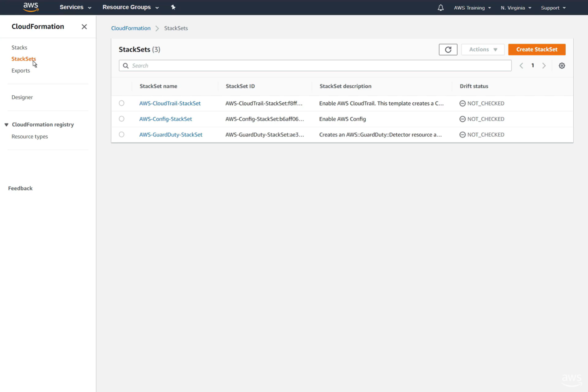The height and width of the screenshot is (392, 588).
Task: Select the AWS-GuardDuty-StackSet radio button
Action: tap(122, 135)
